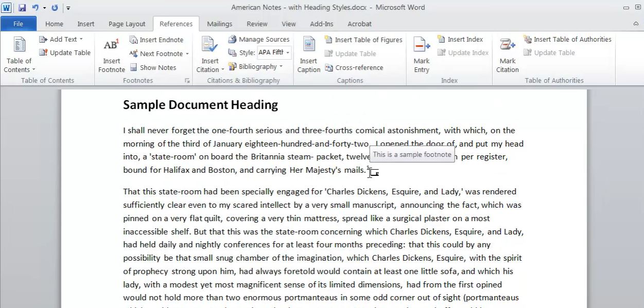Click Insert Table of Figures
644x308 pixels.
point(363,40)
